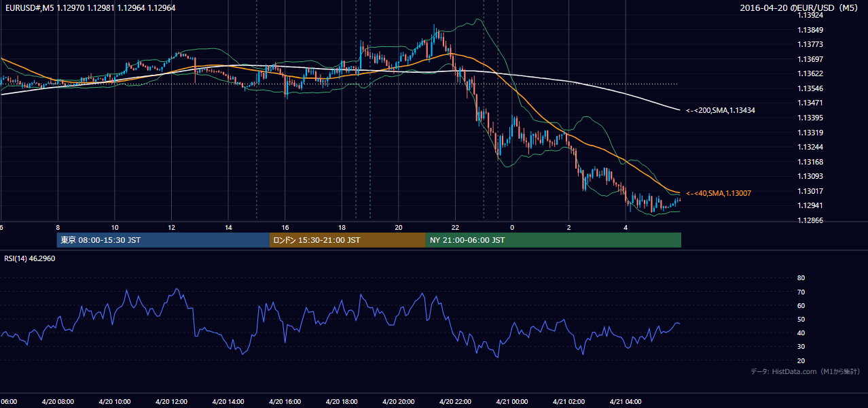Click price axis label 1.12866
Screen dimensions: 868x408
tap(811, 220)
